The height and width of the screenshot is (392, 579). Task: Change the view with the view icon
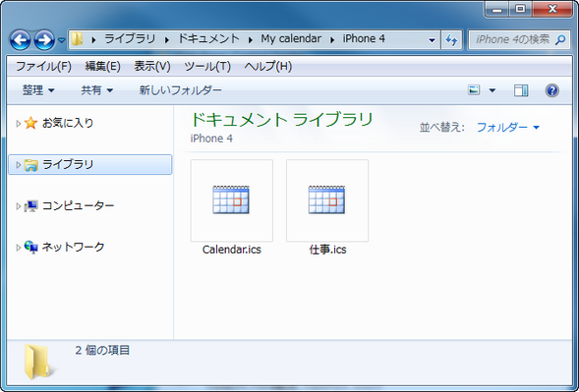pyautogui.click(x=474, y=90)
